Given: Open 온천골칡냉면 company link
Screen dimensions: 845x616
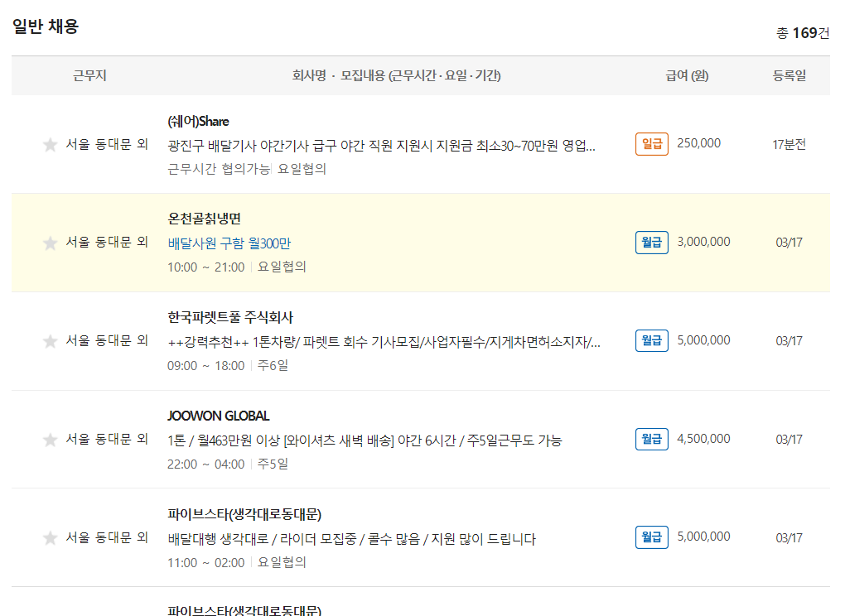Looking at the screenshot, I should tap(205, 219).
